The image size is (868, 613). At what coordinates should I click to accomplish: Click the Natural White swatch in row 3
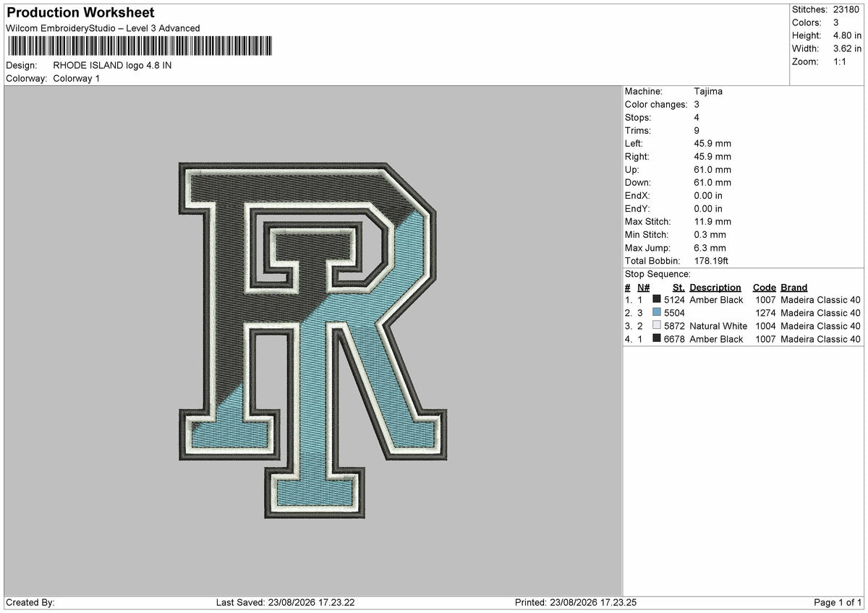click(x=657, y=325)
